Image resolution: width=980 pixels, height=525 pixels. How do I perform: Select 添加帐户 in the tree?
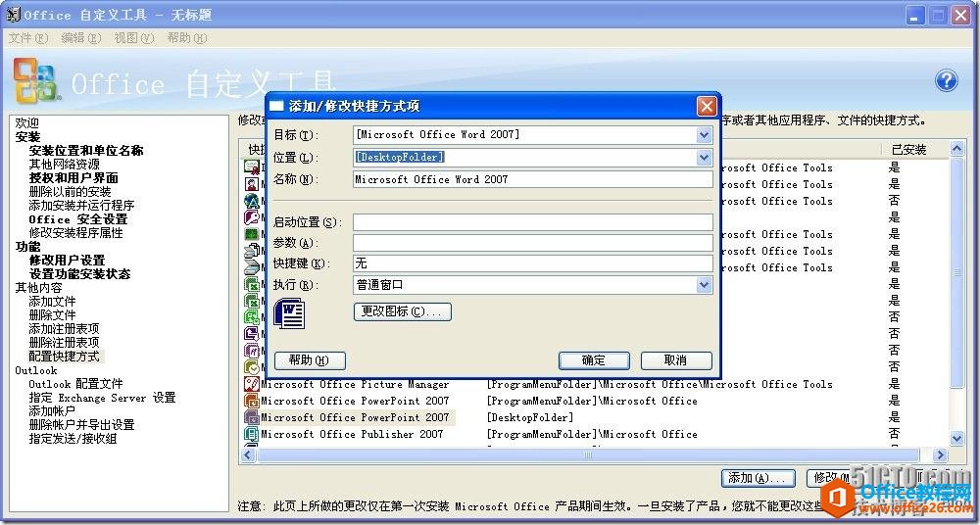click(x=53, y=412)
